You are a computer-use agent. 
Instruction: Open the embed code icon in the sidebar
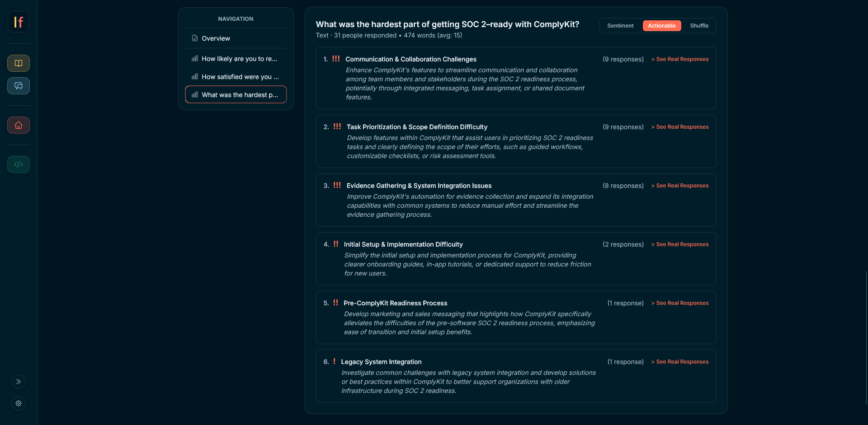point(19,164)
